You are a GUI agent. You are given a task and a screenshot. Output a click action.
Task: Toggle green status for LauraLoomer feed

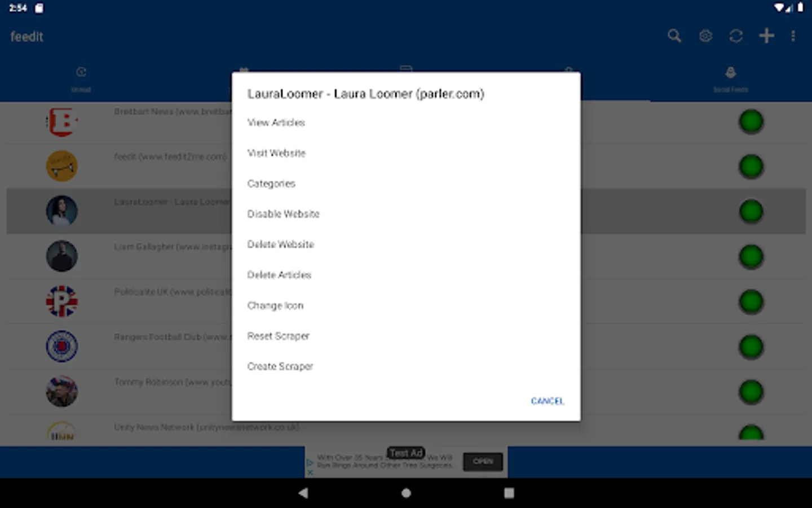point(751,212)
